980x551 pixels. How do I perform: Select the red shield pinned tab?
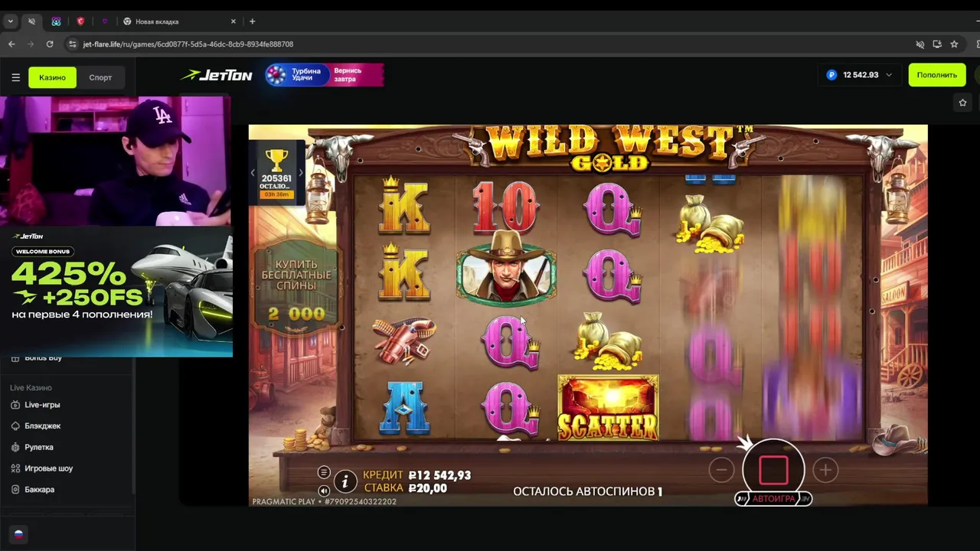(x=80, y=21)
